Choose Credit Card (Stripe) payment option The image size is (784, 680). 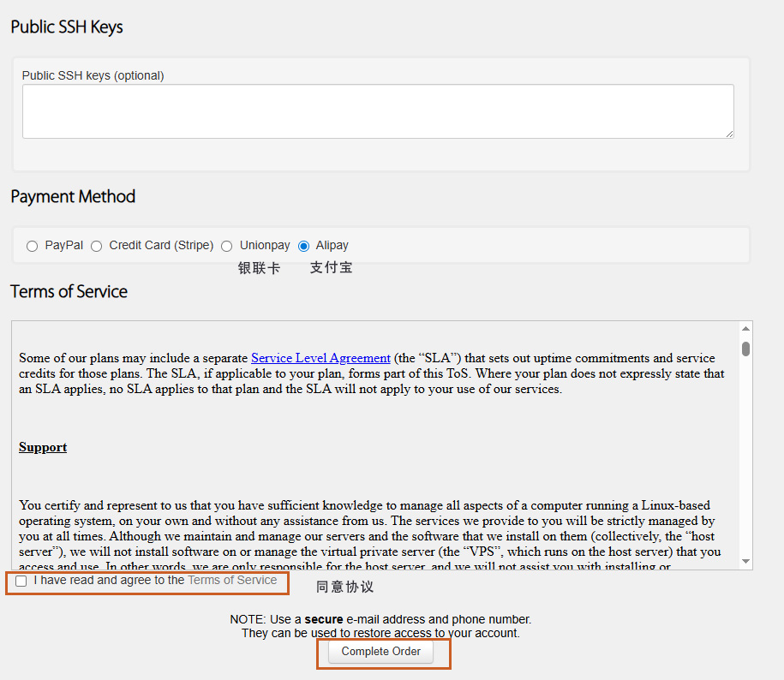point(96,246)
